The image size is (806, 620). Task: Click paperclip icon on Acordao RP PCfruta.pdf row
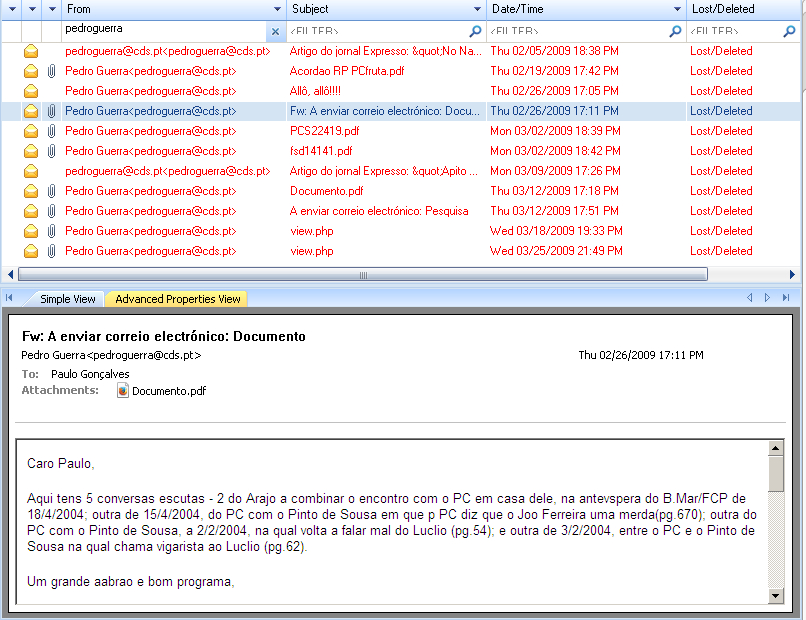pos(51,71)
